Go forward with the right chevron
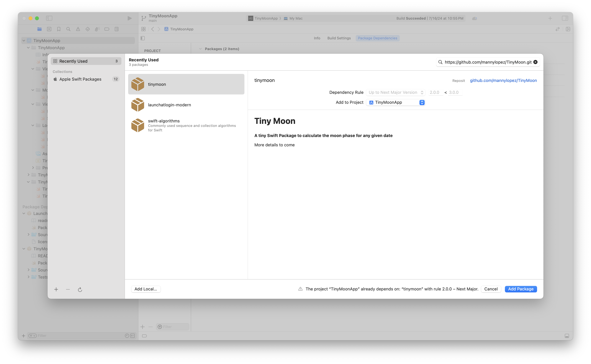Image resolution: width=591 pixels, height=364 pixels. pos(159,29)
